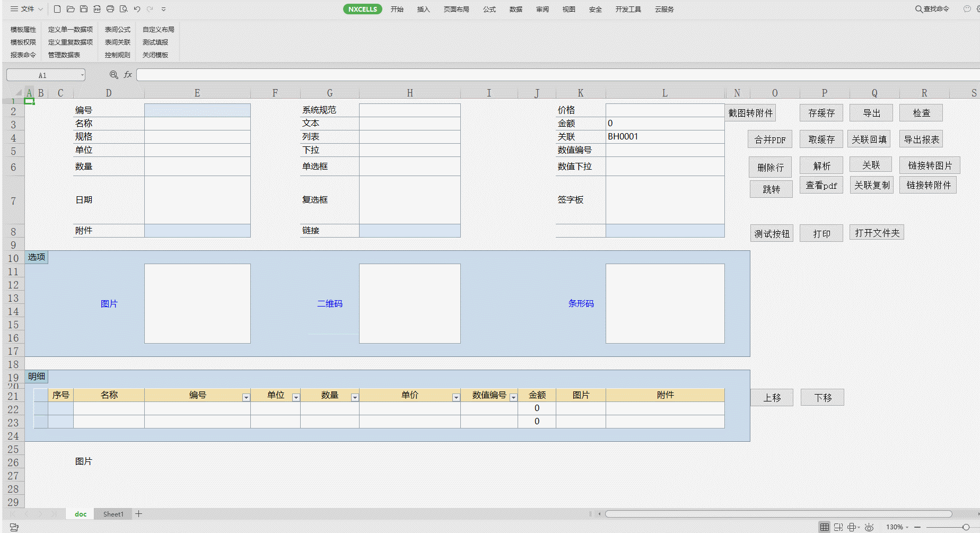This screenshot has width=980, height=533.
Task: Click the Print icon in quick toolbar
Action: (110, 9)
